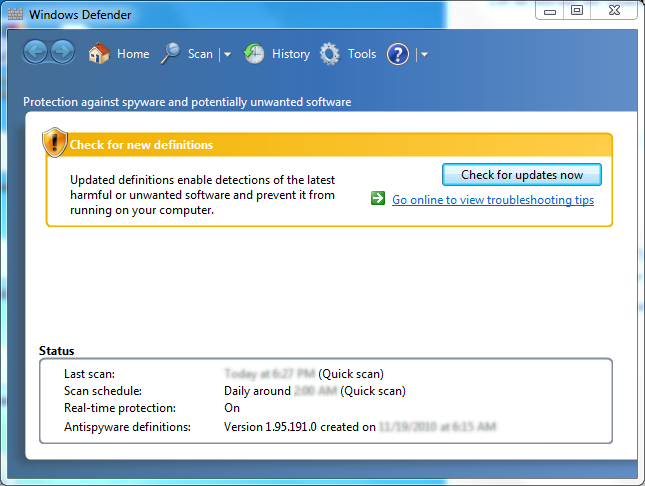Click the Check for new definitions heading
This screenshot has width=645, height=486.
point(141,145)
